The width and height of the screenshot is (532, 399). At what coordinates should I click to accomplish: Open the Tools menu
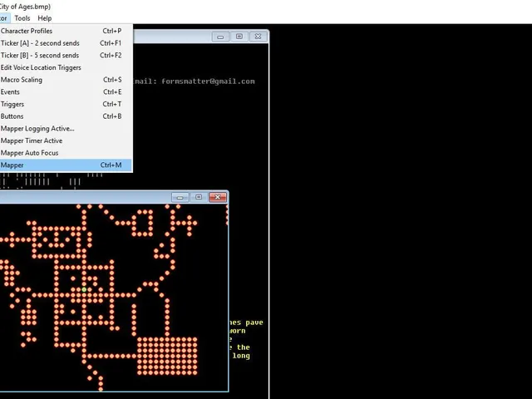click(22, 18)
